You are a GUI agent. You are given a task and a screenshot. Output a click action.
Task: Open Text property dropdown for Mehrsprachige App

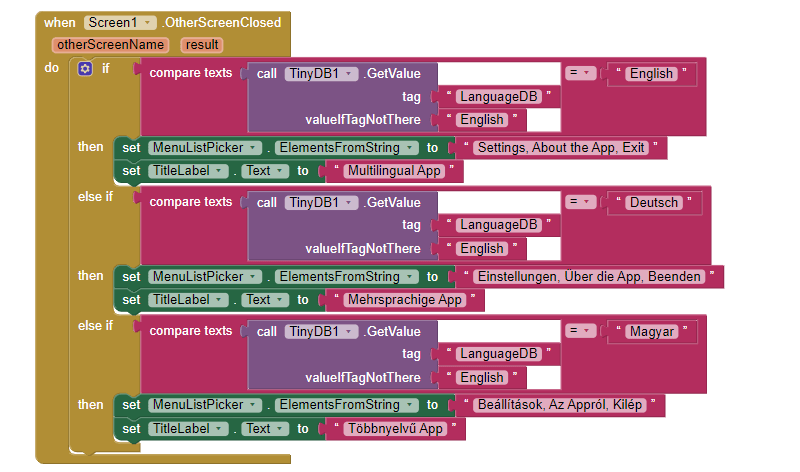(x=265, y=300)
